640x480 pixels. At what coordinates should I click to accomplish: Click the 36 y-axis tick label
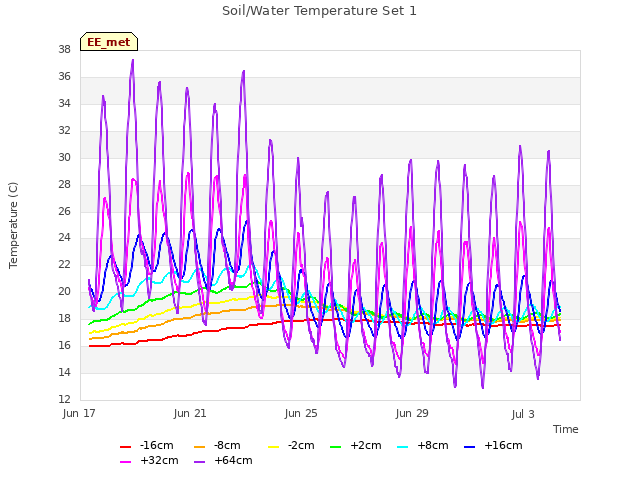tap(64, 76)
